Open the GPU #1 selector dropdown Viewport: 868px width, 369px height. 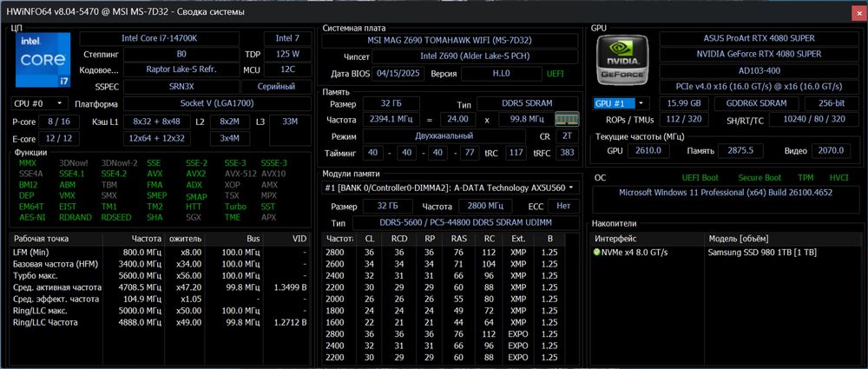621,103
